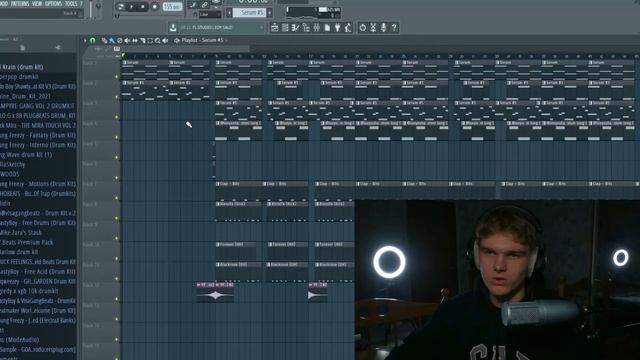The width and height of the screenshot is (640, 360).
Task: Open the arrow after Playlist - Serum #5 title
Action: coord(226,40)
